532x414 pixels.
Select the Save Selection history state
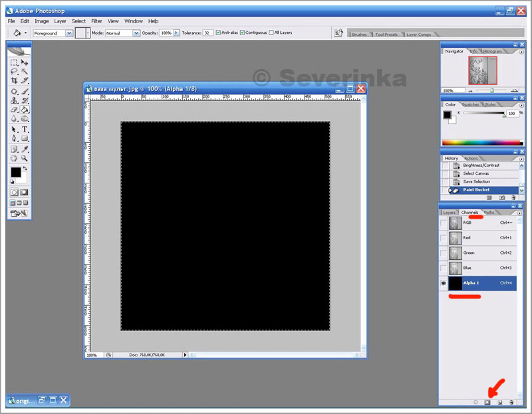point(476,181)
